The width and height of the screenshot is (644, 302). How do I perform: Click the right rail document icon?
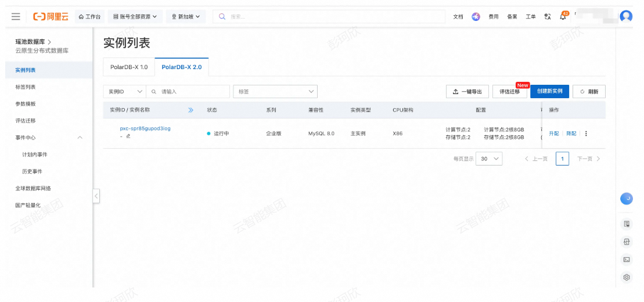[x=627, y=224]
